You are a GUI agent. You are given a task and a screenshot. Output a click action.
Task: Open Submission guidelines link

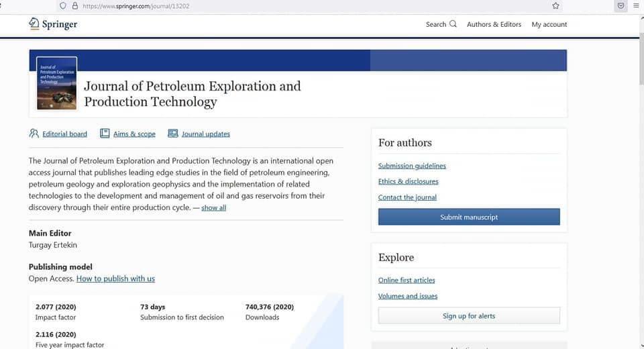[412, 166]
